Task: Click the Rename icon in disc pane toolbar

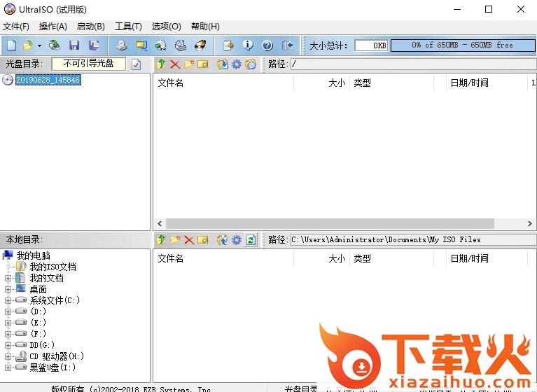Action: [x=203, y=64]
